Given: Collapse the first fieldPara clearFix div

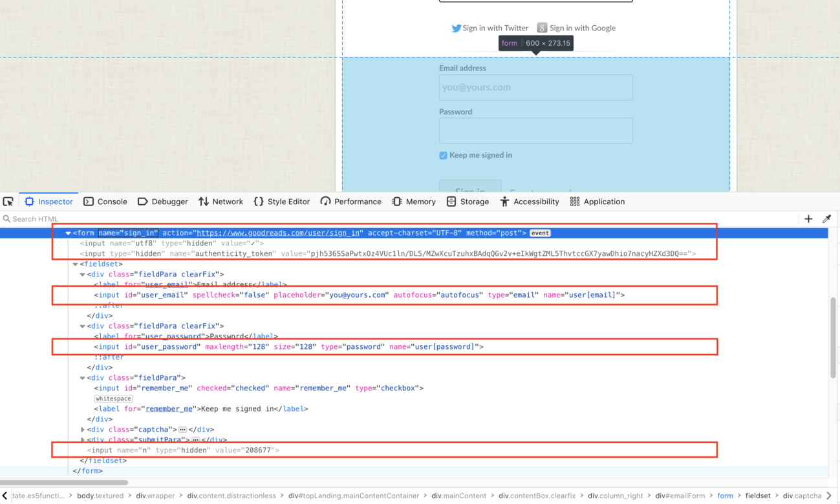Looking at the screenshot, I should [x=82, y=275].
